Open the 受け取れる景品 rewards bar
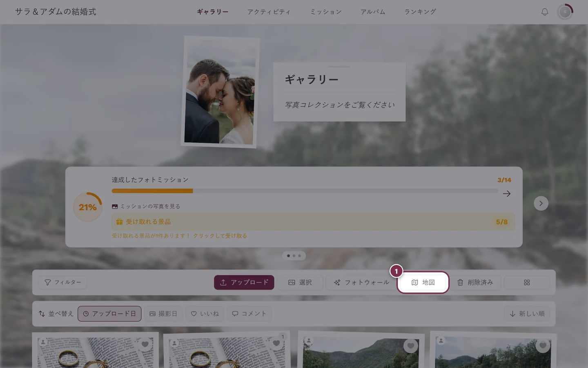This screenshot has height=368, width=588. (x=313, y=222)
